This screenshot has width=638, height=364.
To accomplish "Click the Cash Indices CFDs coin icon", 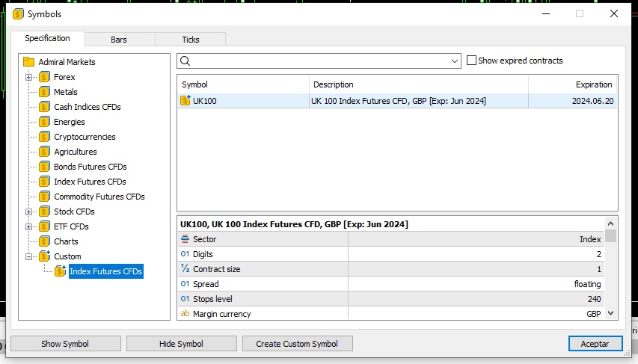I will (x=44, y=107).
